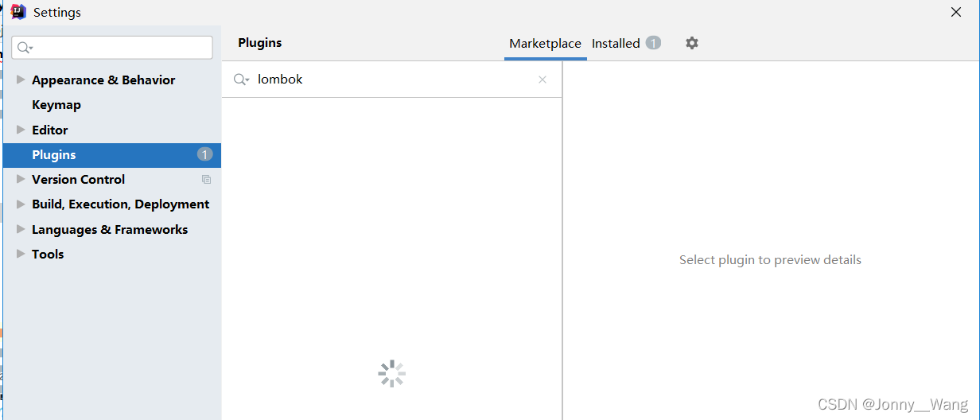Expand the Version Control section
The width and height of the screenshot is (980, 420).
[x=21, y=180]
